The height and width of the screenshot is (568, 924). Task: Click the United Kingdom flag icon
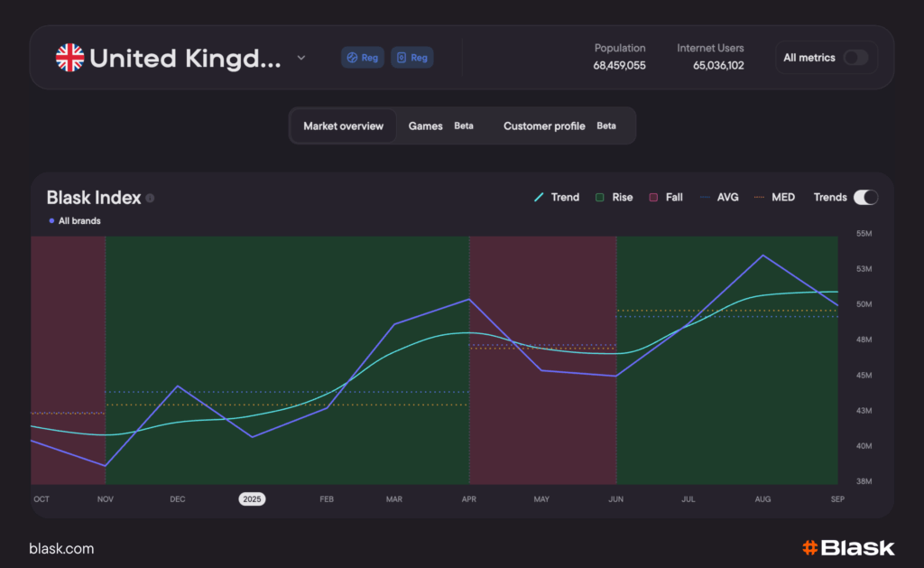tap(69, 58)
